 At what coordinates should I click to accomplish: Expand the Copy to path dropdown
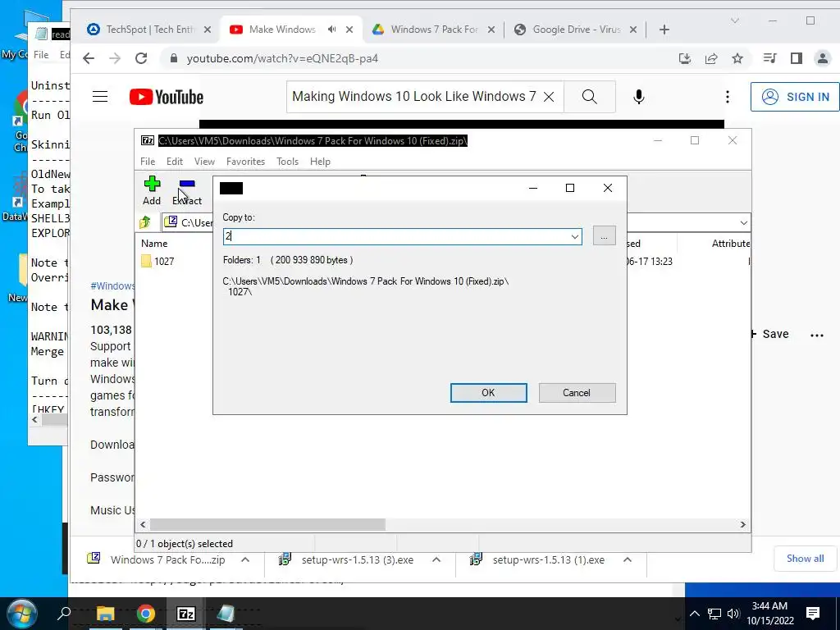click(x=575, y=236)
